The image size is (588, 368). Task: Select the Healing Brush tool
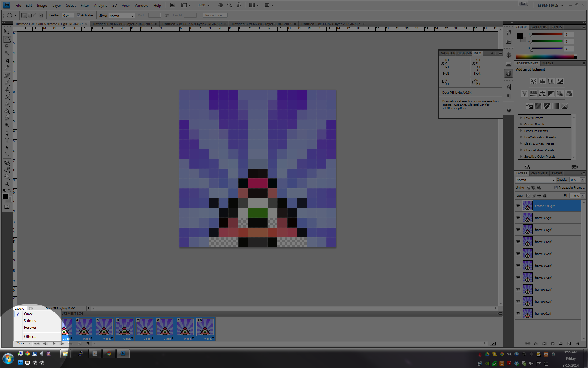pos(7,75)
